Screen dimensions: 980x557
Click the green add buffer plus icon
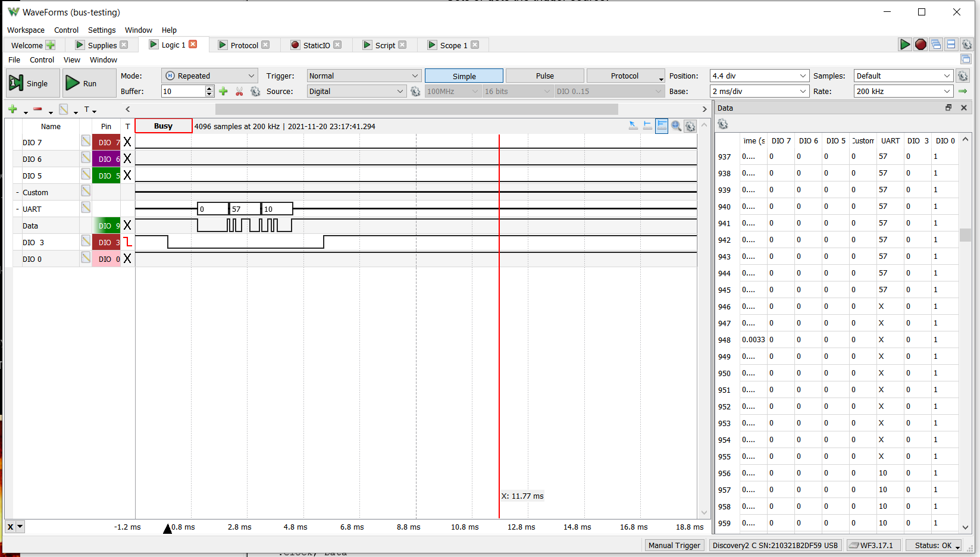click(x=223, y=91)
